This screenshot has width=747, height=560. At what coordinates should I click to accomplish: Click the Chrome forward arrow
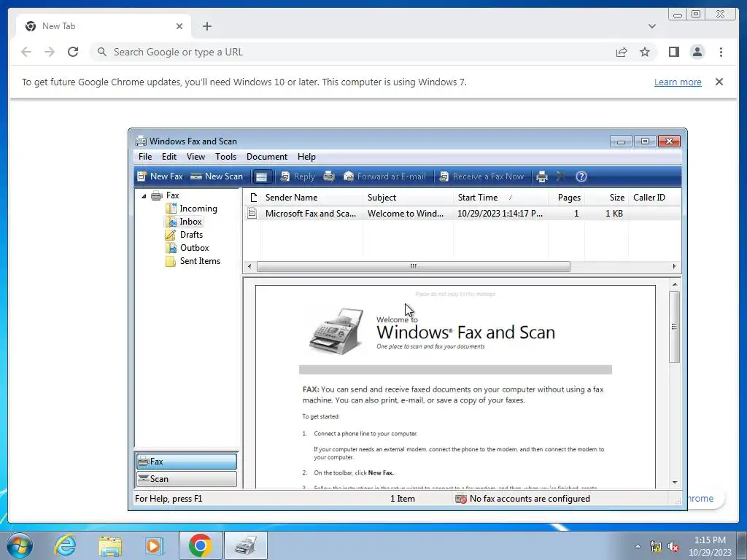pos(50,52)
